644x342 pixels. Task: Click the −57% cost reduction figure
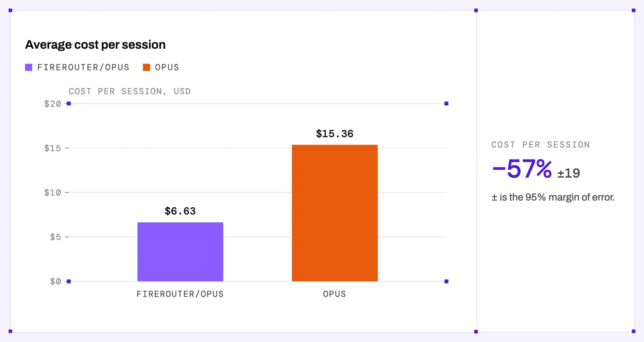point(522,169)
